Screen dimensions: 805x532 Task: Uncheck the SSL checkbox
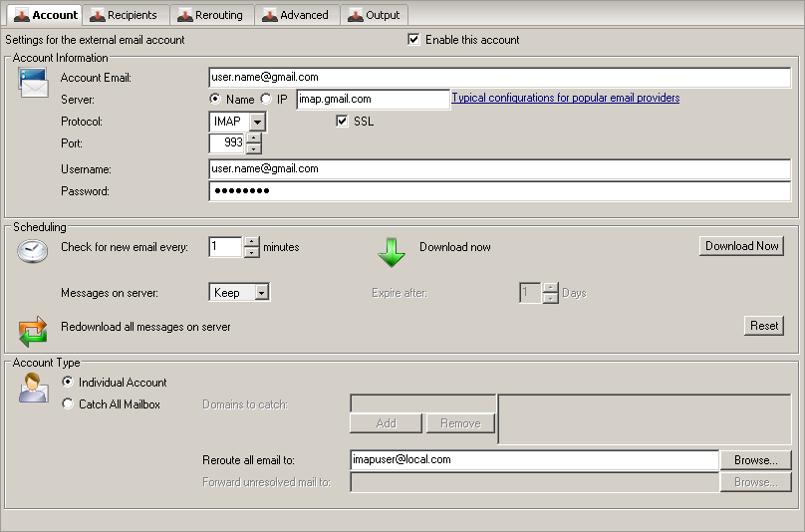tap(343, 122)
